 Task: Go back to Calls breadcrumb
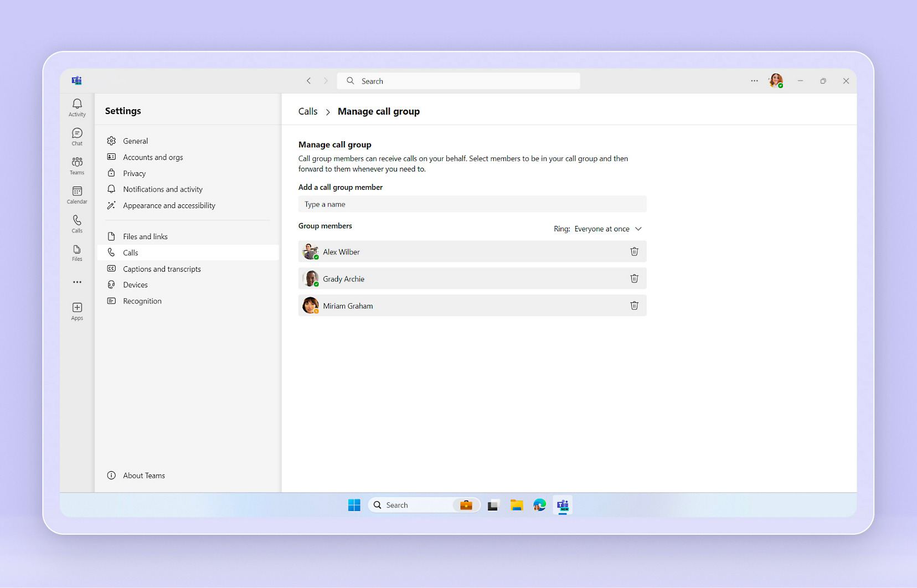tap(308, 111)
